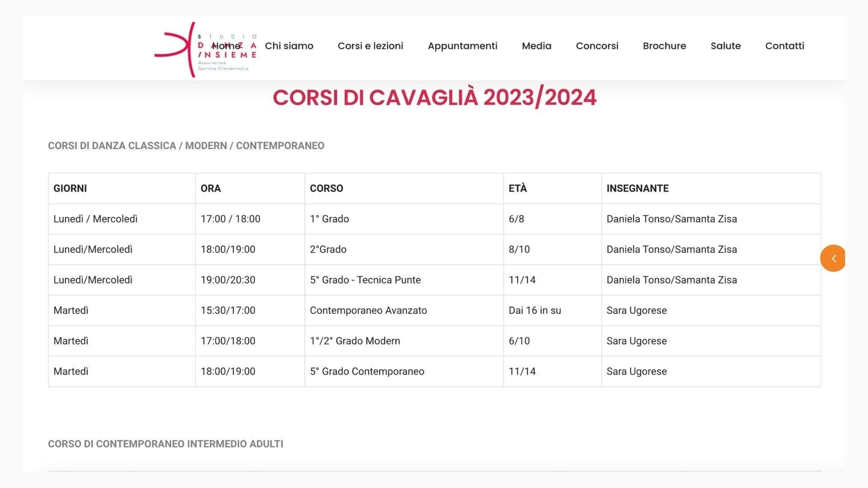Click the Corsi di Cavaglià 2023/2024 heading
The width and height of the screenshot is (868, 488).
point(434,98)
